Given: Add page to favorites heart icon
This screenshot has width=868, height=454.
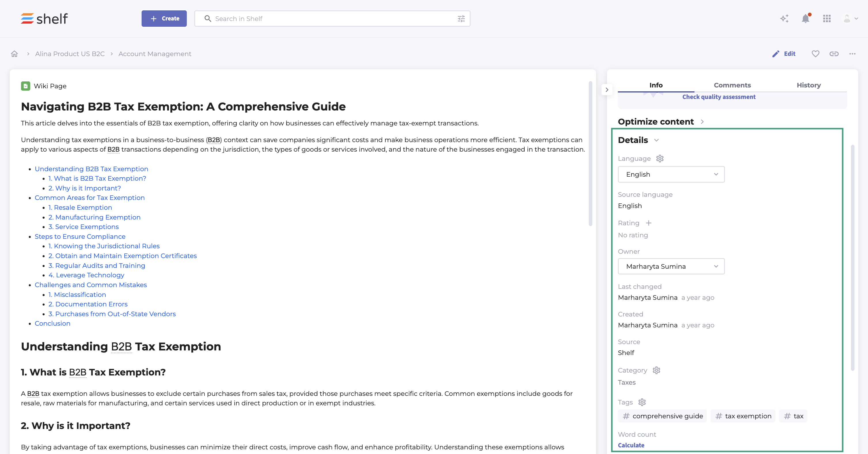Looking at the screenshot, I should pyautogui.click(x=815, y=54).
